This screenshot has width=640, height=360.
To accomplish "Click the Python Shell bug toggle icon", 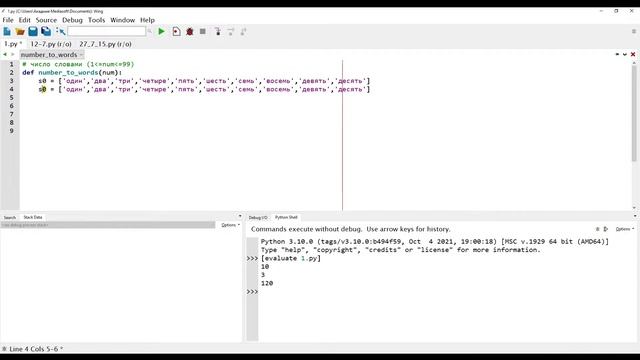I will (598, 229).
